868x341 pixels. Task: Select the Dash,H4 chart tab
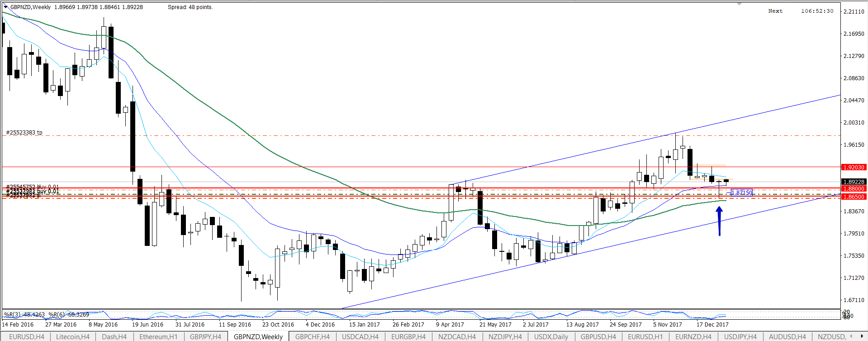click(x=114, y=336)
